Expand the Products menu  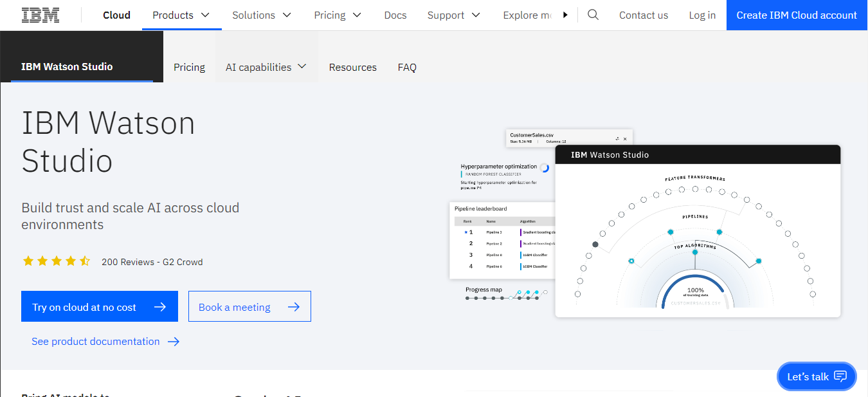click(182, 15)
